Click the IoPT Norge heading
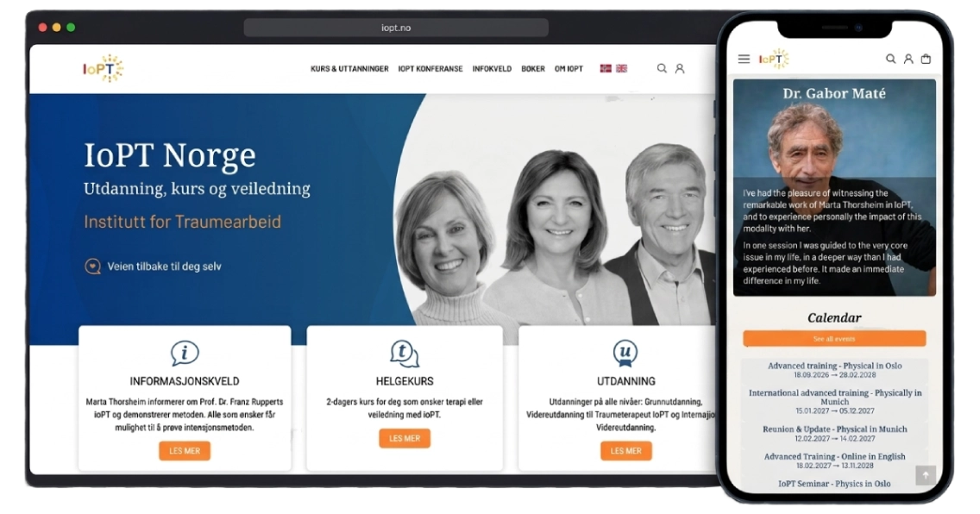Viewport: 980px width, 514px height. point(170,155)
